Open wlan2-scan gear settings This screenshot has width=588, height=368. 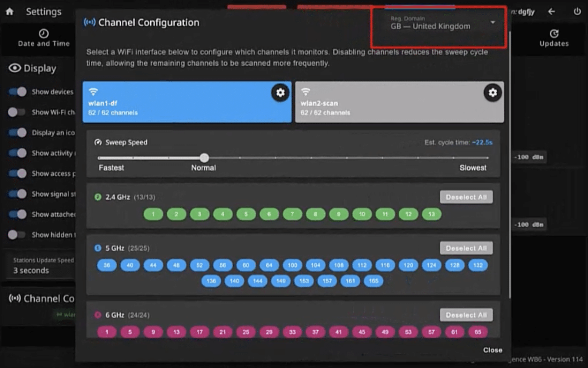click(492, 93)
